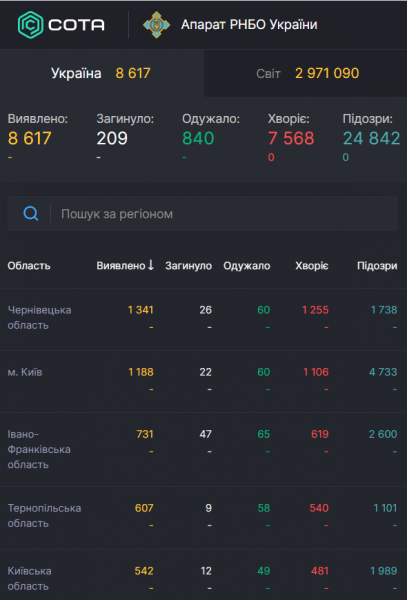407x600 pixels.
Task: Click the RNBO Ukraine emblem icon
Action: pos(157,25)
